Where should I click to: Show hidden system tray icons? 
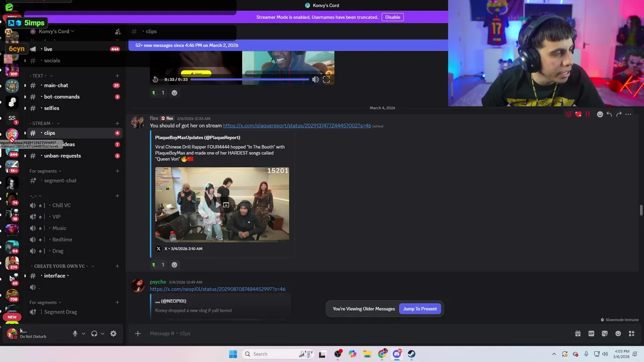point(554,354)
